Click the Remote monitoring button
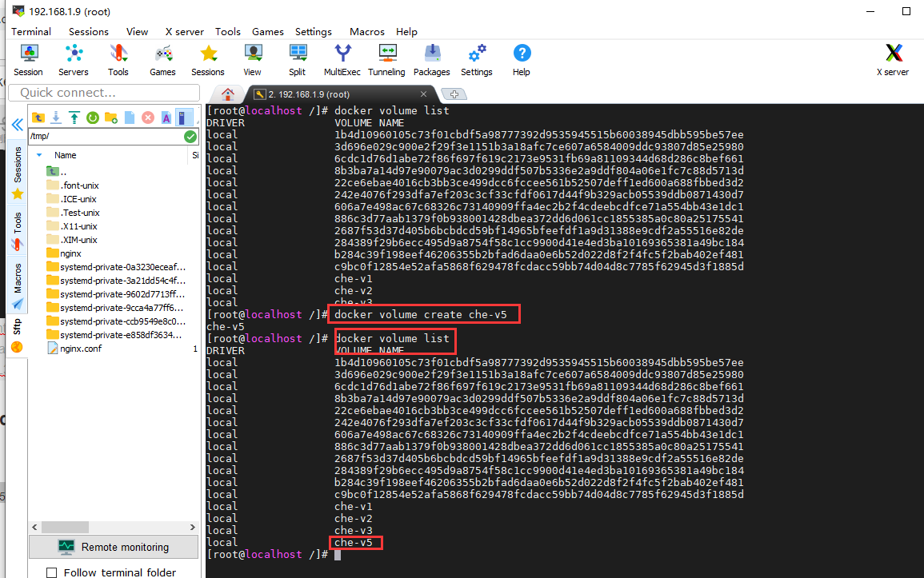The image size is (924, 578). [114, 547]
